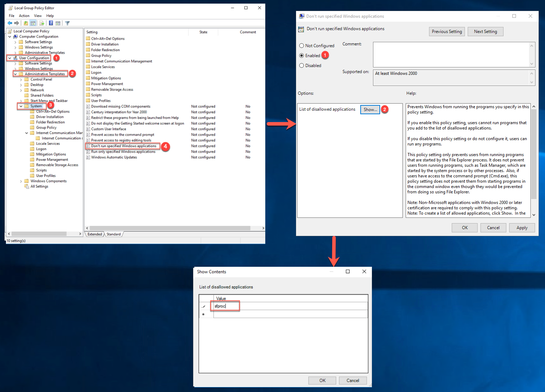
Task: Click the Export List toolbar icon
Action: pyautogui.click(x=42, y=23)
